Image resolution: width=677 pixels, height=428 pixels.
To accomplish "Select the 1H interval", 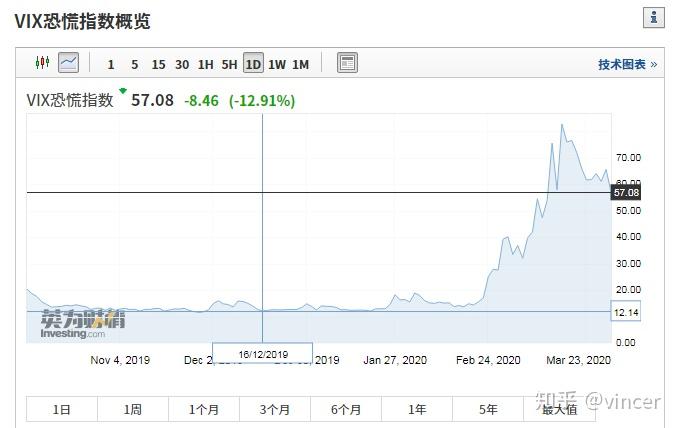I will pos(206,65).
